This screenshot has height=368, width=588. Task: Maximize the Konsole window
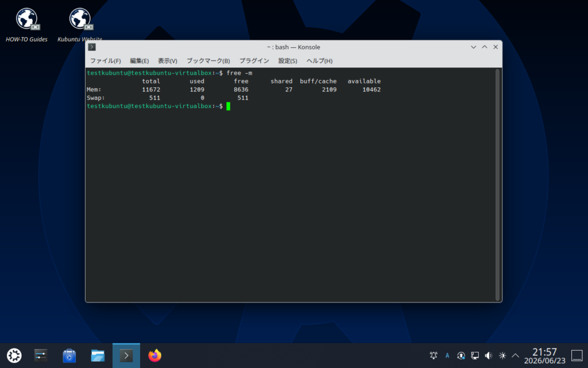[485, 47]
